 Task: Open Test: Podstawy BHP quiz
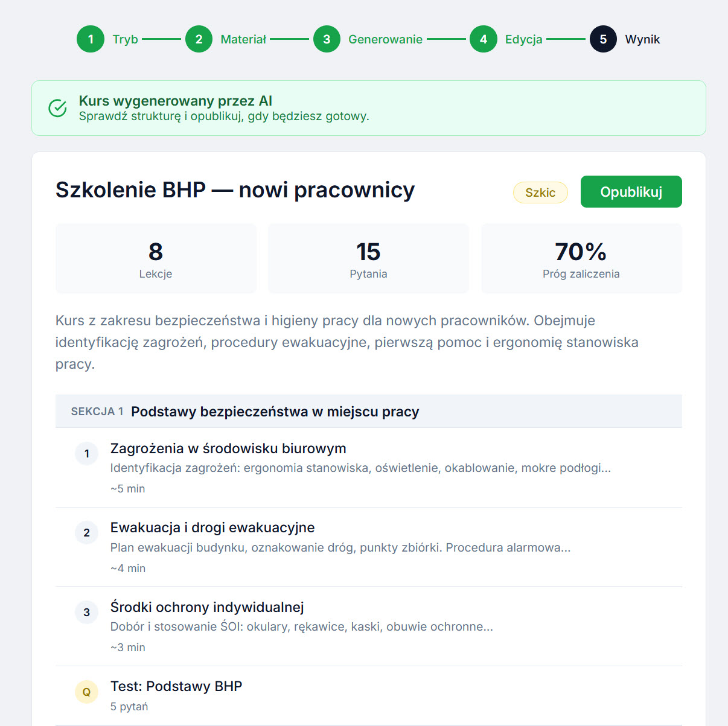pyautogui.click(x=176, y=686)
